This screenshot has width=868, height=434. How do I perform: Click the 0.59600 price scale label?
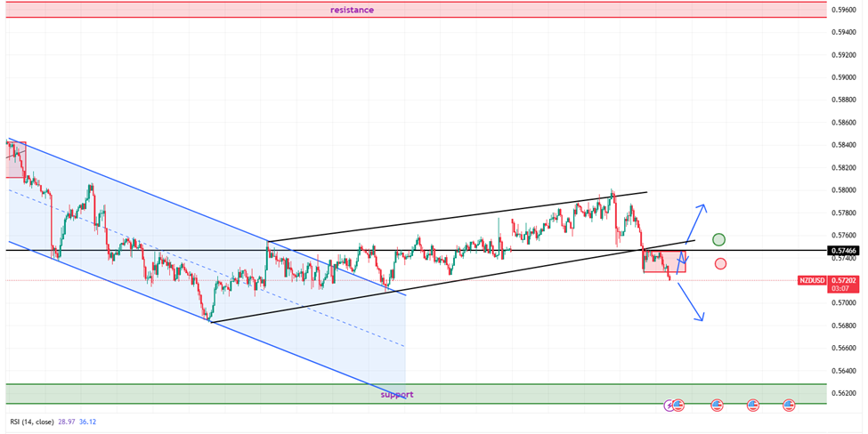tap(842, 10)
